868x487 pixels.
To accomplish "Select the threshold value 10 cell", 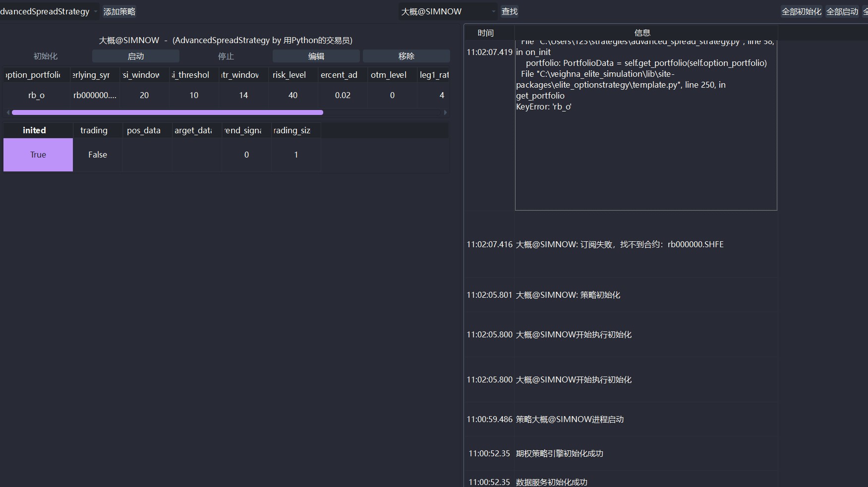I will (194, 95).
